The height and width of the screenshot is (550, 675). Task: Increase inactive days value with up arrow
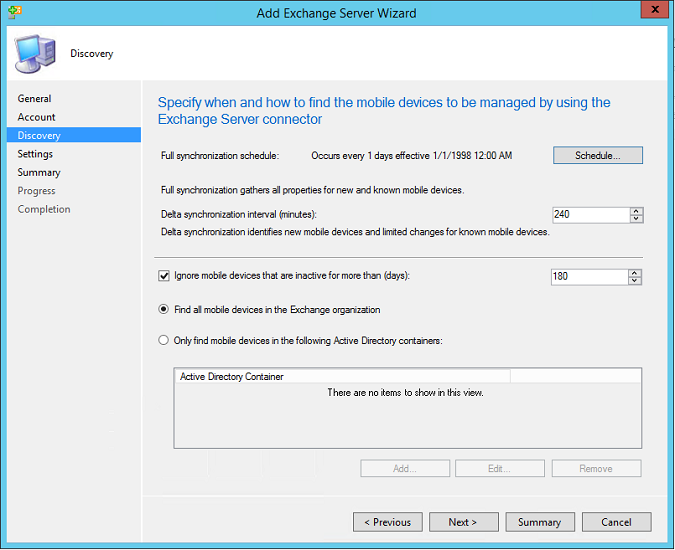[635, 273]
